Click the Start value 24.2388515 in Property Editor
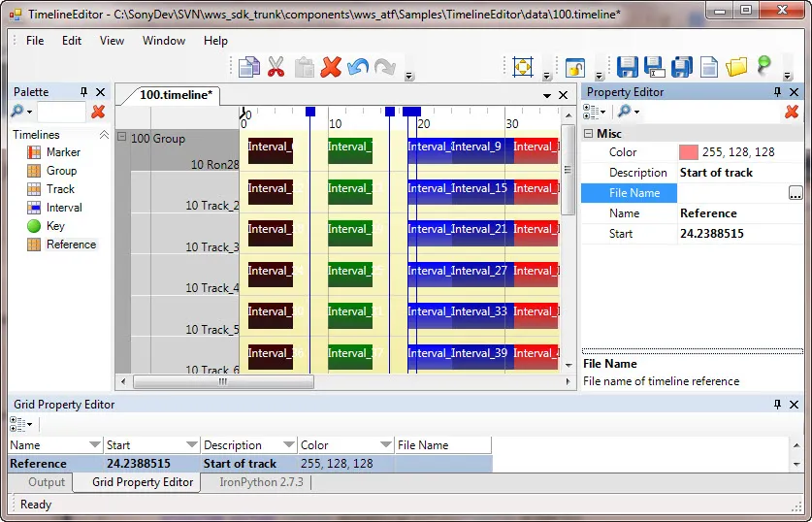This screenshot has width=812, height=522. (711, 234)
